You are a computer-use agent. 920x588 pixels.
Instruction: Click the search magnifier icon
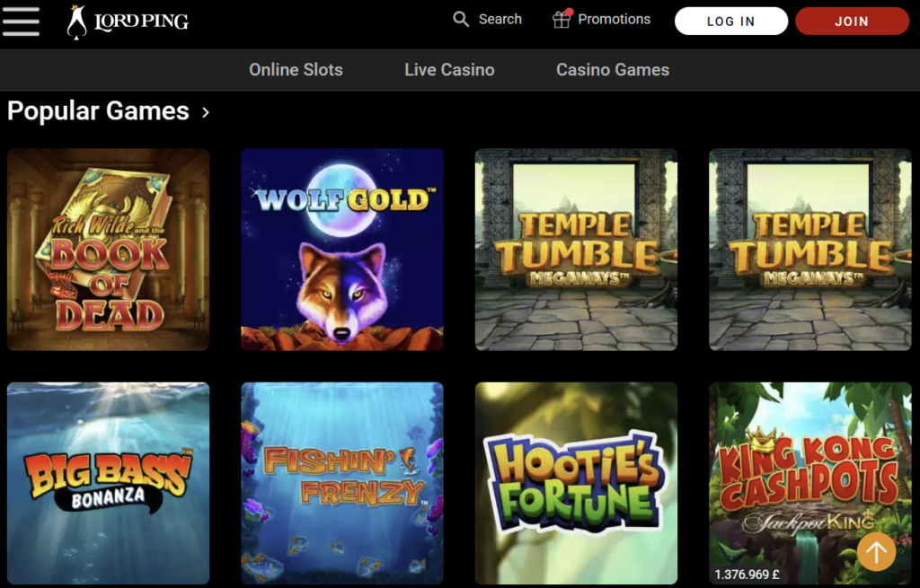click(x=461, y=20)
